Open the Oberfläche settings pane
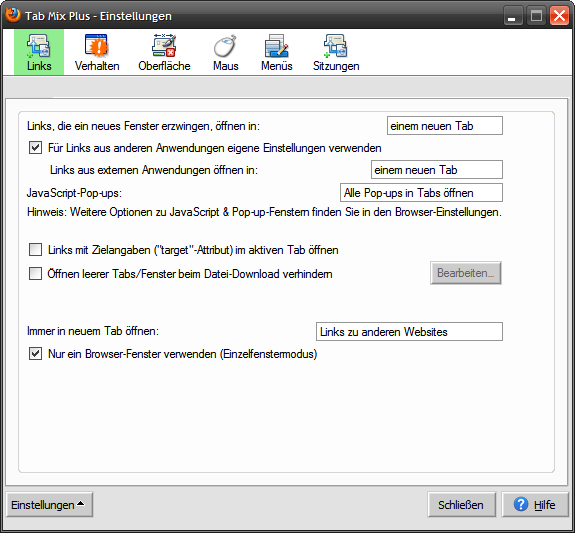 point(164,52)
